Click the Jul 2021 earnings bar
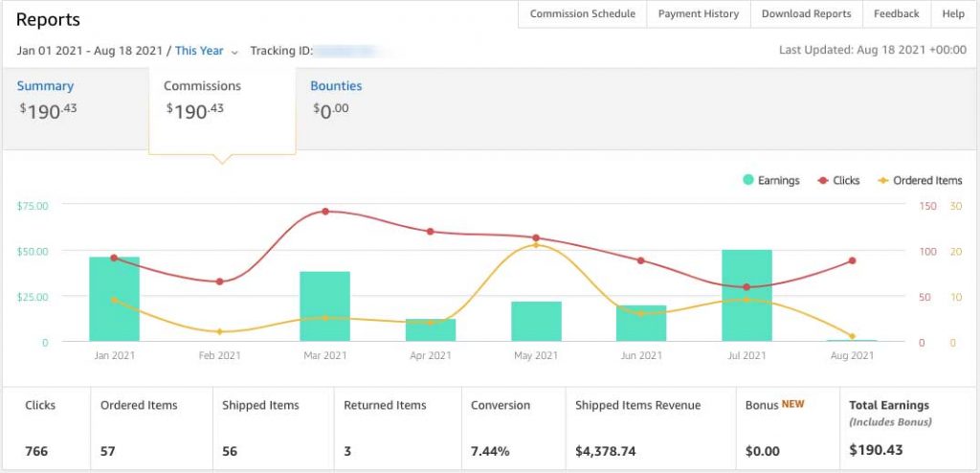The height and width of the screenshot is (473, 980). [746, 296]
